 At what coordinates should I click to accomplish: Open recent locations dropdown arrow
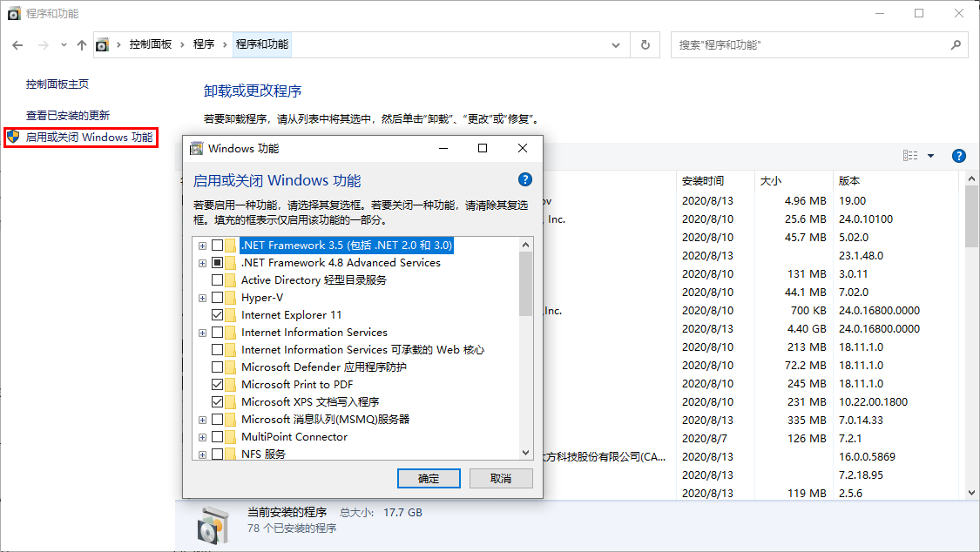[x=64, y=45]
